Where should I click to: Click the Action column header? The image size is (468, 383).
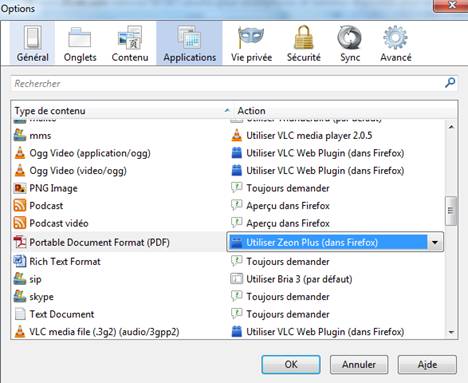pyautogui.click(x=345, y=111)
